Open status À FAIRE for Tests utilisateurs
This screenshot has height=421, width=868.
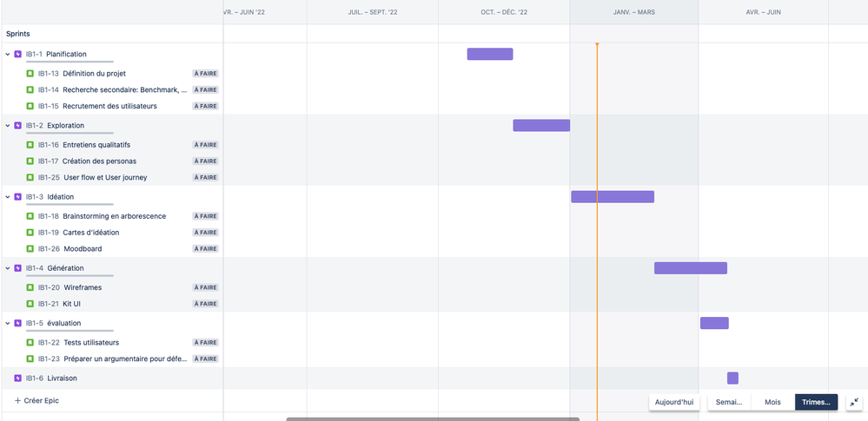click(x=205, y=343)
